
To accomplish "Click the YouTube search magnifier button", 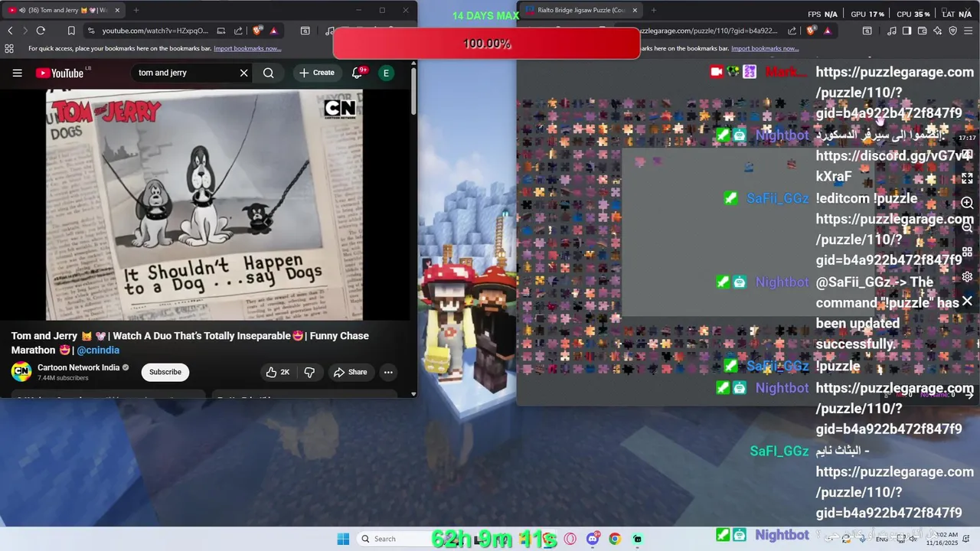I will pos(268,73).
